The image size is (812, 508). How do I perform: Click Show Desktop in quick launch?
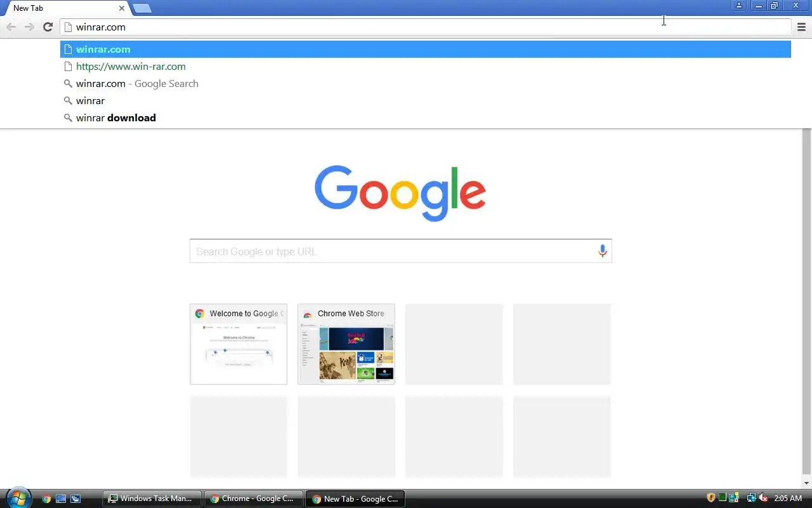[61, 498]
